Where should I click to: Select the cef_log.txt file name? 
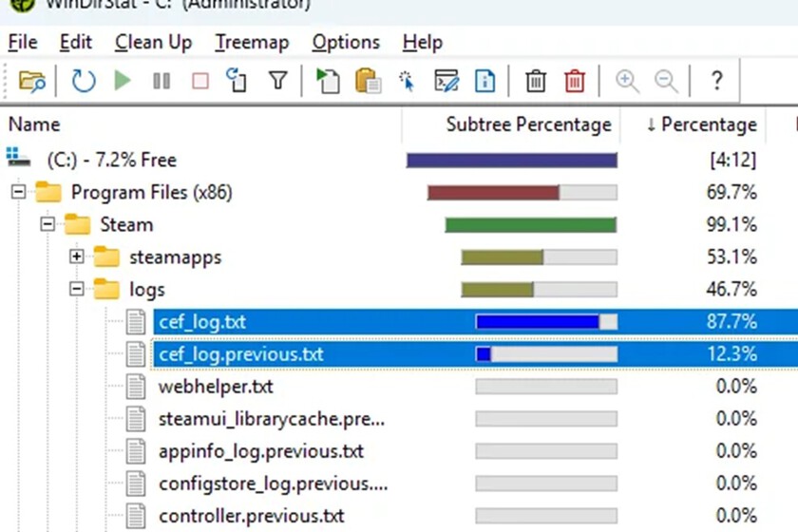(x=202, y=322)
